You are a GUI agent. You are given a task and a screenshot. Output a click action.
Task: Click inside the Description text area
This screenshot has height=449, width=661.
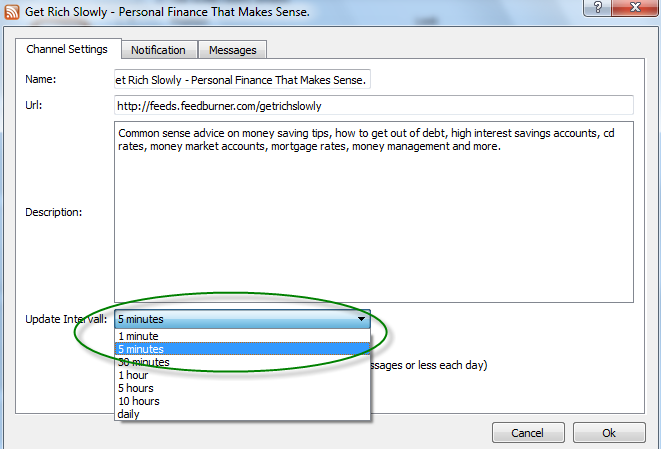click(x=373, y=212)
